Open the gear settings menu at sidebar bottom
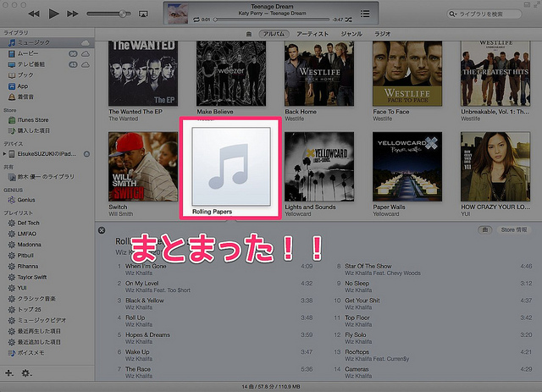542x392 pixels. tap(26, 373)
